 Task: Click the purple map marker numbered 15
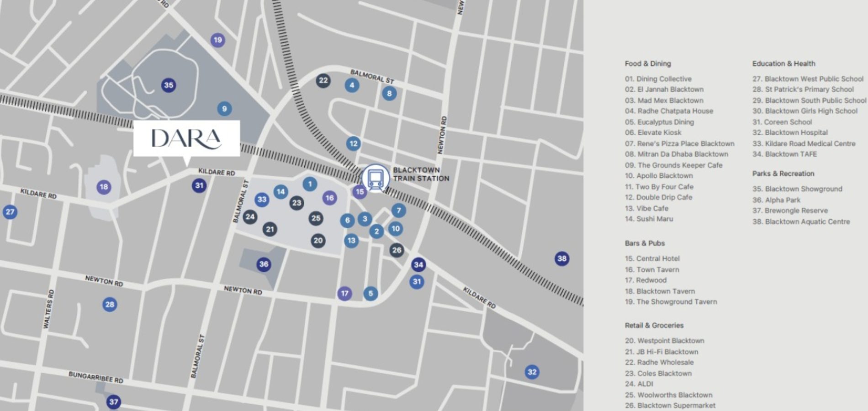[x=360, y=192]
